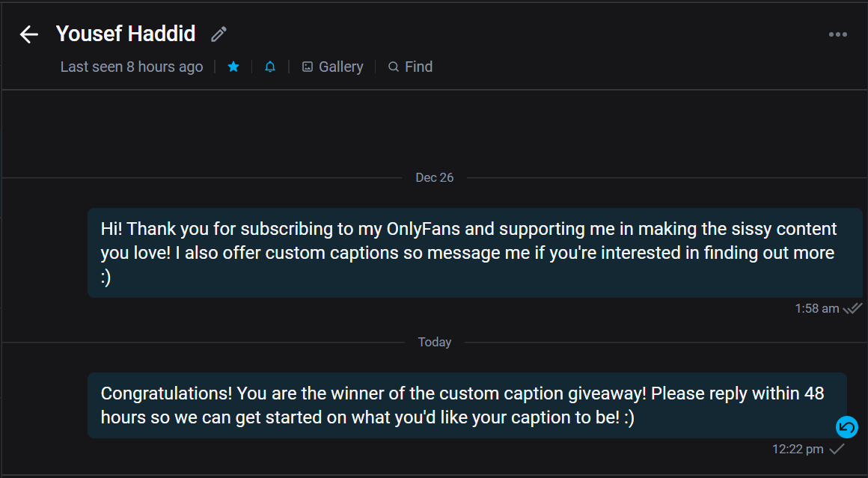Open the Gallery for this conversation
This screenshot has width=868, height=478.
point(332,67)
